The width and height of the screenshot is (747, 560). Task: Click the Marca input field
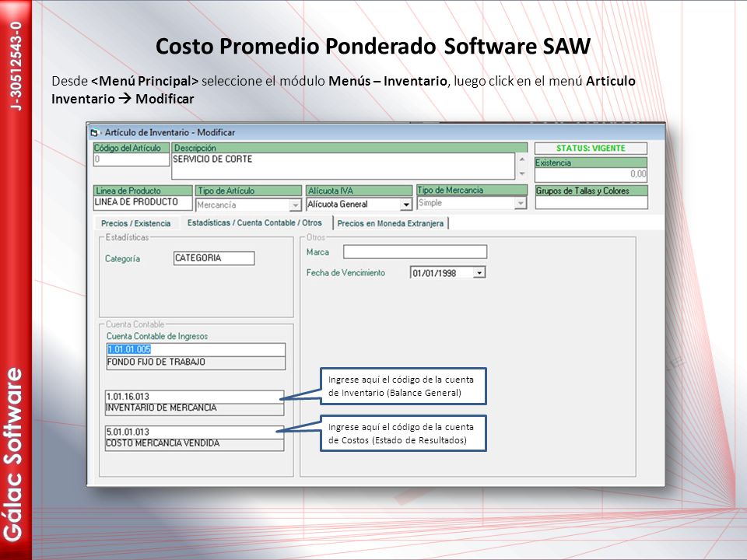point(415,252)
